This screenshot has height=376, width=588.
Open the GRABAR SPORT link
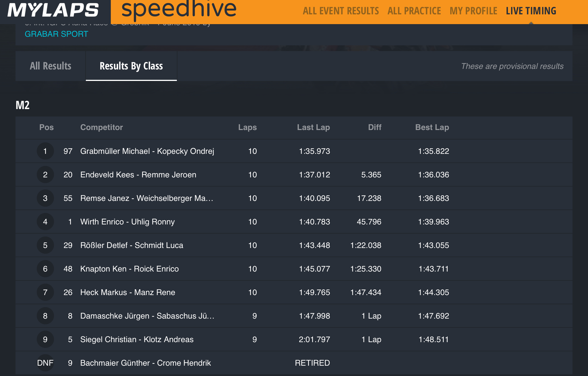coord(56,34)
